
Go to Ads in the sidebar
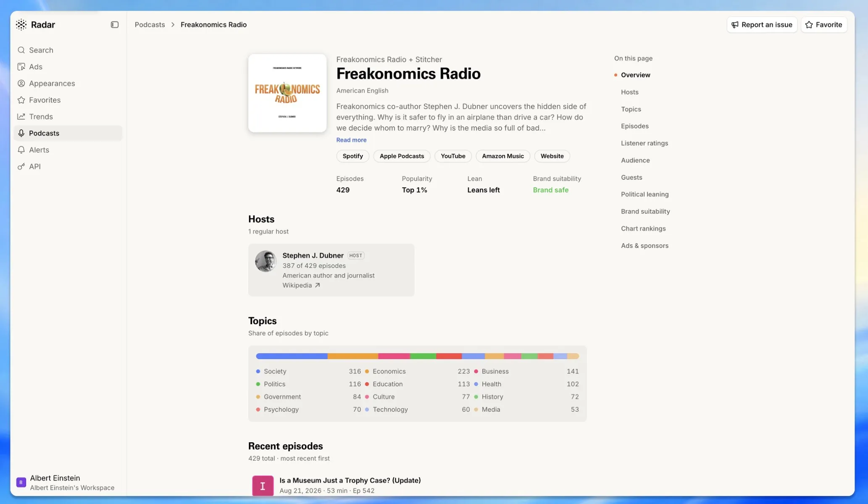coord(68,67)
